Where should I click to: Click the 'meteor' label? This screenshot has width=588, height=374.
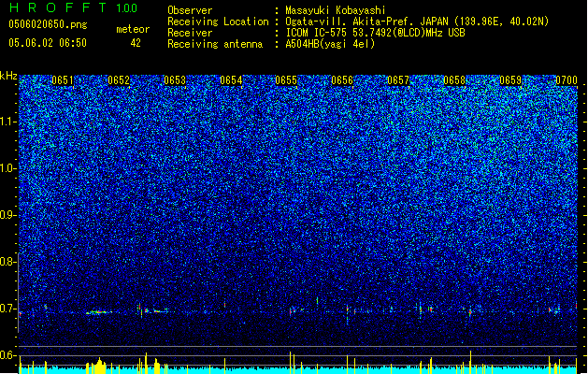[x=133, y=29]
